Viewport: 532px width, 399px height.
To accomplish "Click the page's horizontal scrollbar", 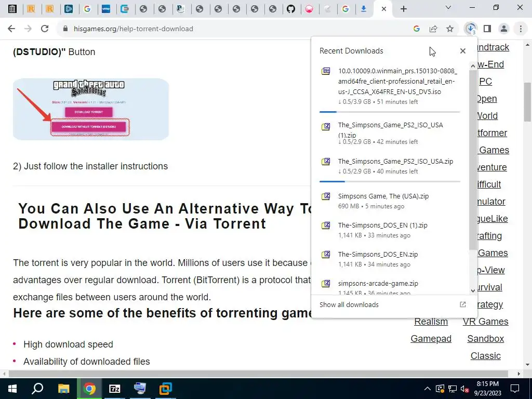I will (x=258, y=374).
